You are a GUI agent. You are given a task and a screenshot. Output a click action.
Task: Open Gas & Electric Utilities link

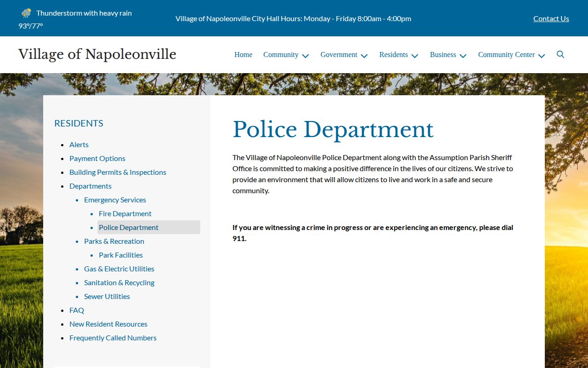click(x=119, y=269)
